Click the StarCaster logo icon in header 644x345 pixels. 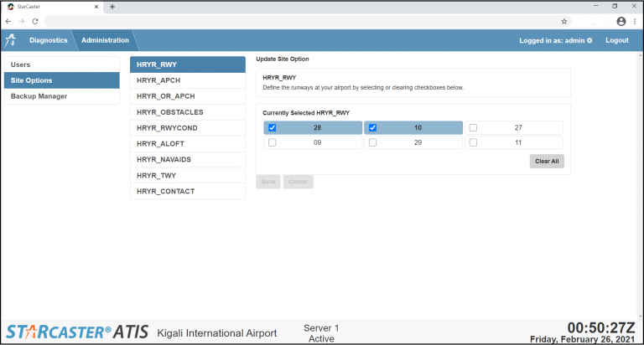click(11, 40)
